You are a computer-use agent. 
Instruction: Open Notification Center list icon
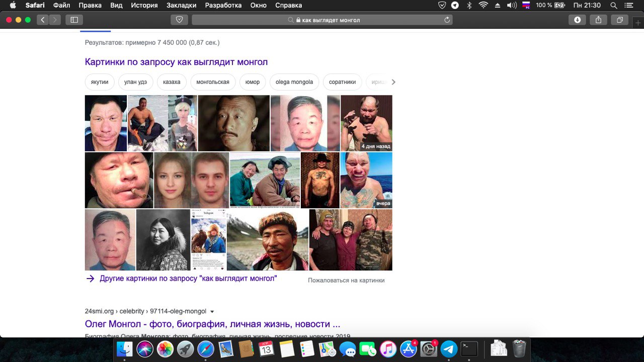(x=628, y=6)
